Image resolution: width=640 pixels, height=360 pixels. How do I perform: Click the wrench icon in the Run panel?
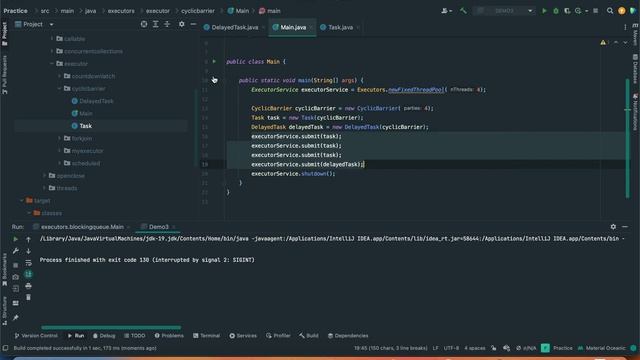click(x=16, y=251)
